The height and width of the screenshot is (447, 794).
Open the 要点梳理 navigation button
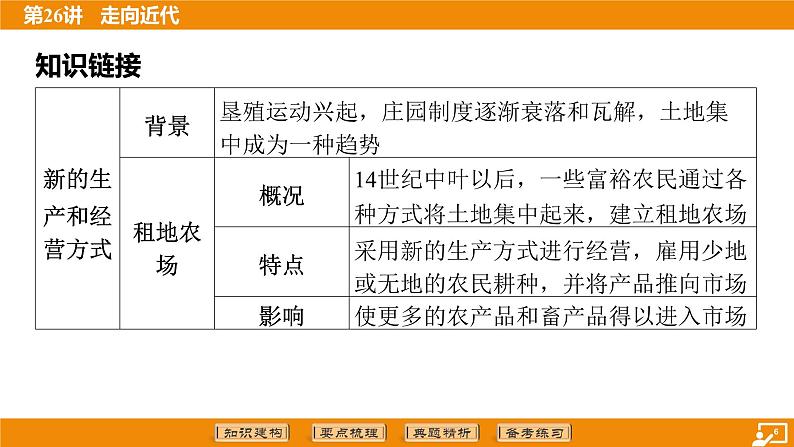pyautogui.click(x=349, y=433)
